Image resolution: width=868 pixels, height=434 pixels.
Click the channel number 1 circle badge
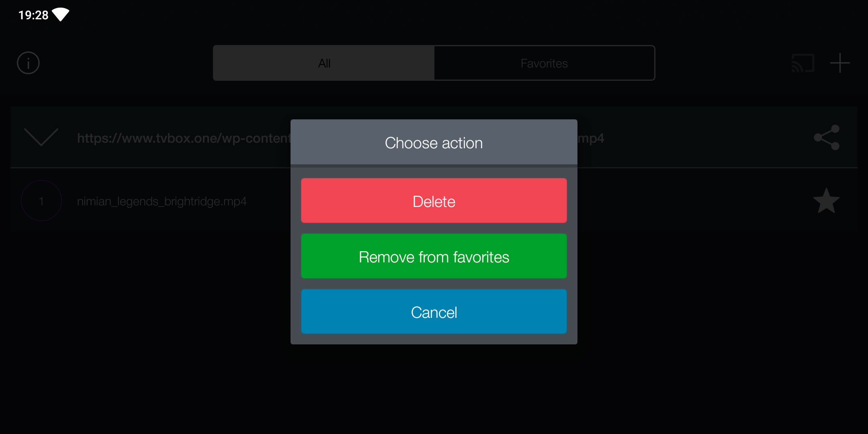point(41,201)
